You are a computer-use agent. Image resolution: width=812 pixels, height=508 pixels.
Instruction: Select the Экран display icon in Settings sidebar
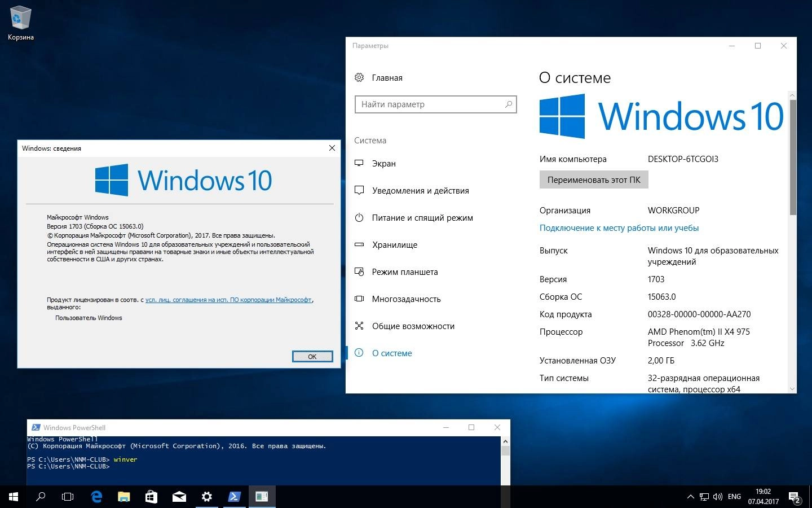tap(359, 163)
